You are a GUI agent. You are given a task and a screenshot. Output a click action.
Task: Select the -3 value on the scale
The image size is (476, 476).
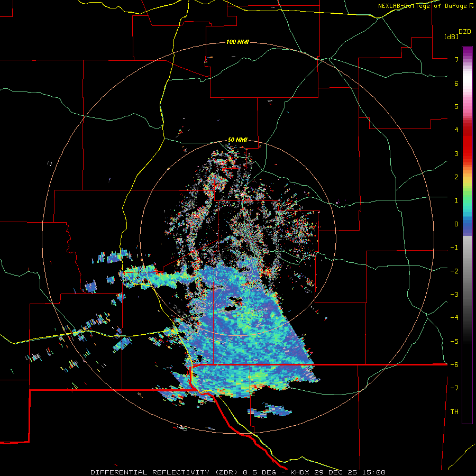pyautogui.click(x=454, y=295)
